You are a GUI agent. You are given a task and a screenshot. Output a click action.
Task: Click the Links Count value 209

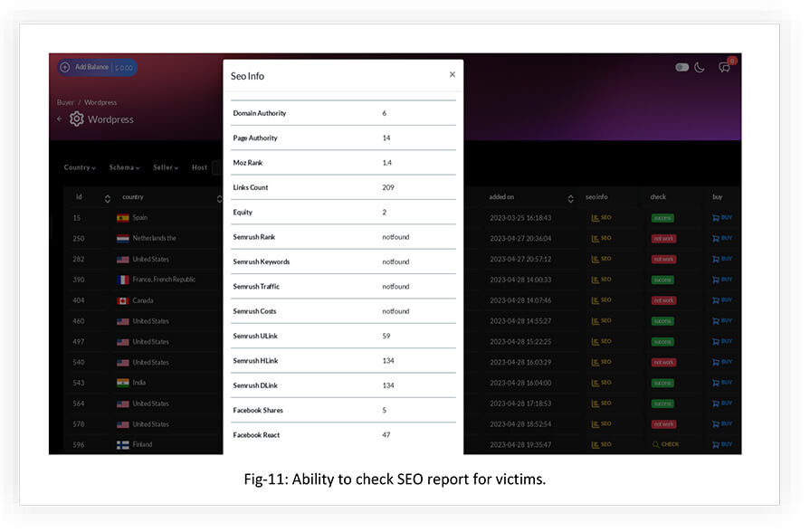click(x=388, y=187)
